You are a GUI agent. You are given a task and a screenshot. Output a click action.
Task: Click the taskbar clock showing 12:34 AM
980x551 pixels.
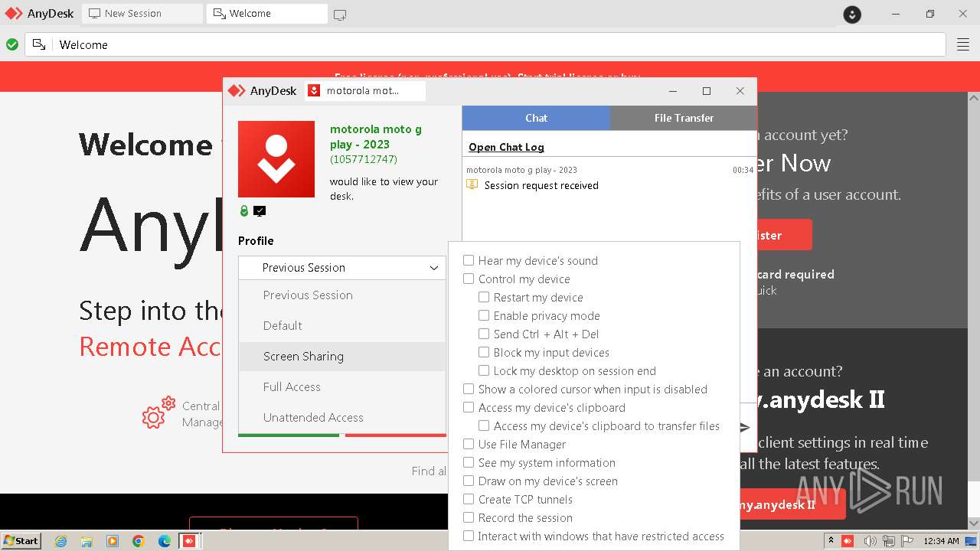[x=942, y=541]
